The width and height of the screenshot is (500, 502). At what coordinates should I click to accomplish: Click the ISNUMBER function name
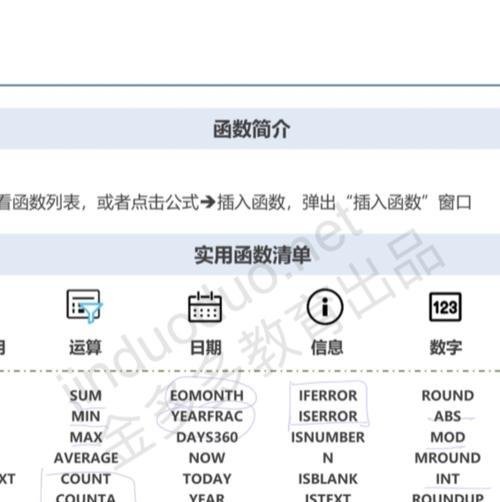(x=328, y=437)
